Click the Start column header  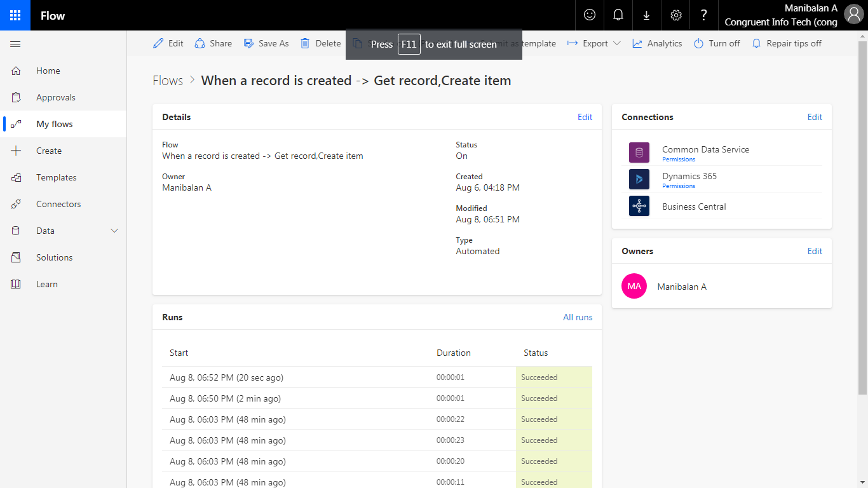click(179, 353)
